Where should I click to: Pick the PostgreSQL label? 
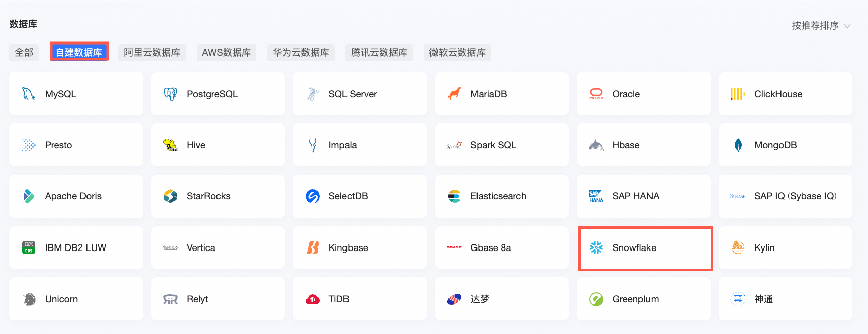(x=212, y=94)
